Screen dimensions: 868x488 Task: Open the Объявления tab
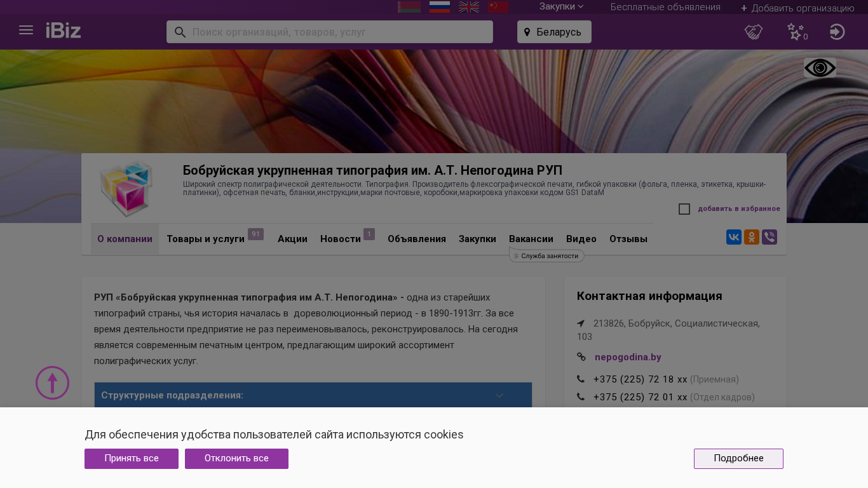pyautogui.click(x=417, y=239)
